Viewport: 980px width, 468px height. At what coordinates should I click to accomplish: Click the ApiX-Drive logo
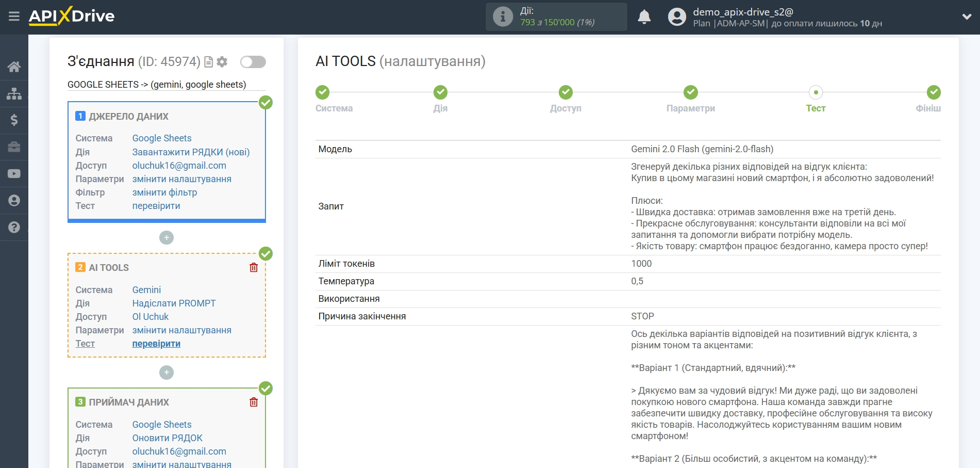pos(72,16)
